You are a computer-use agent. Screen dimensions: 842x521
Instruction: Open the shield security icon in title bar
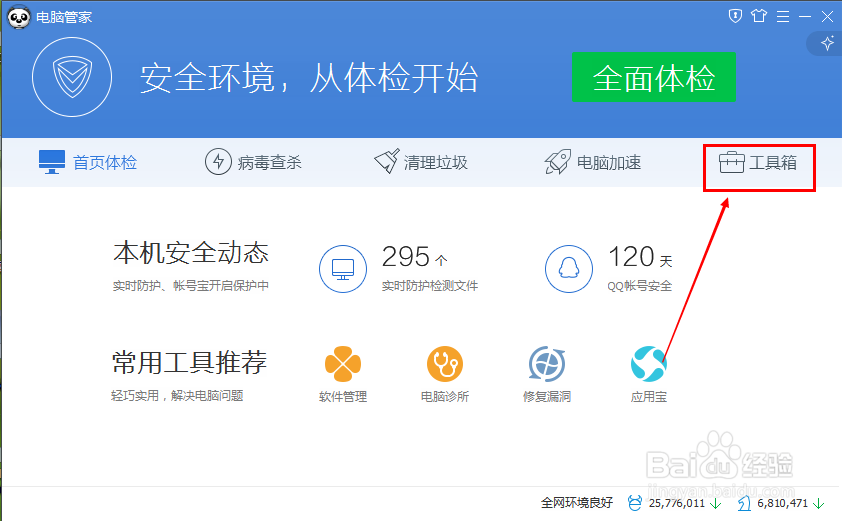735,16
